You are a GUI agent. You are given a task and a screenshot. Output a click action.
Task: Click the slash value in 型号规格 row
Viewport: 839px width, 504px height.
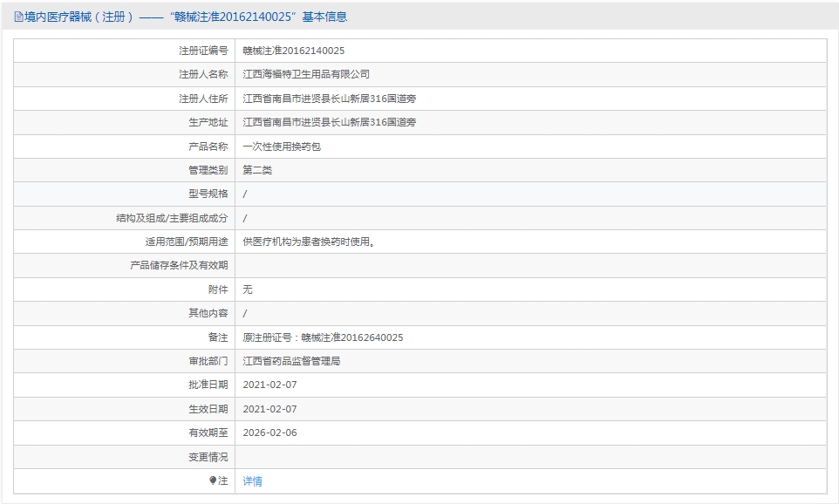[x=245, y=194]
